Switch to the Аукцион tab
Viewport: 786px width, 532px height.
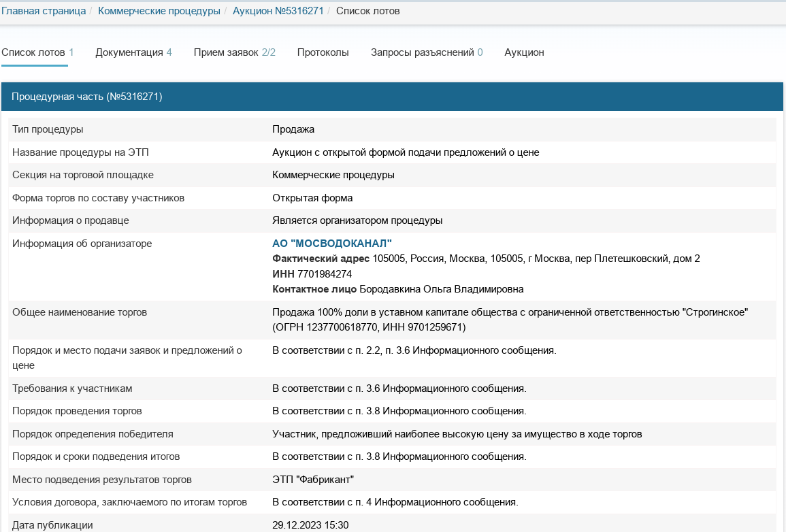(524, 52)
